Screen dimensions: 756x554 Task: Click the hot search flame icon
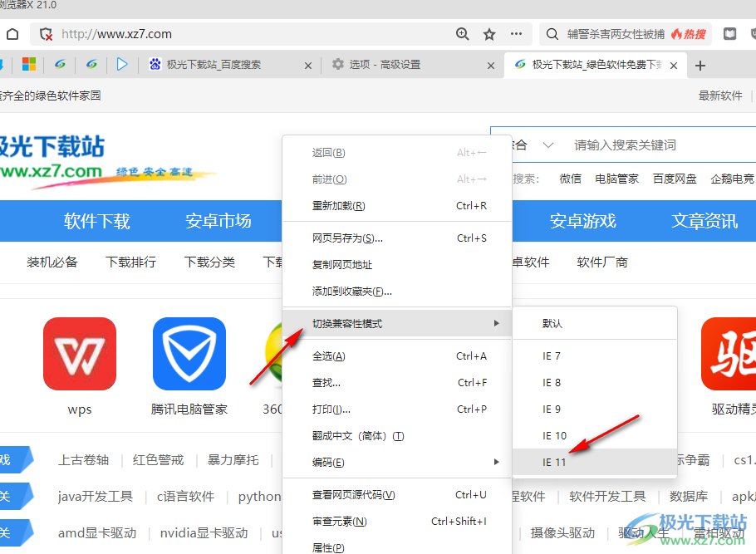pos(677,34)
